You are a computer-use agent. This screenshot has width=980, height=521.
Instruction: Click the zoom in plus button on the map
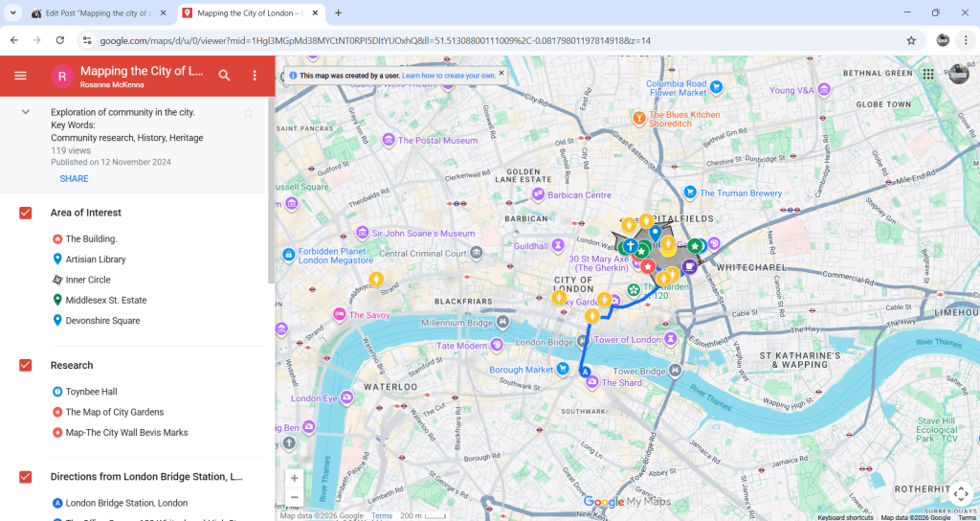(x=295, y=478)
